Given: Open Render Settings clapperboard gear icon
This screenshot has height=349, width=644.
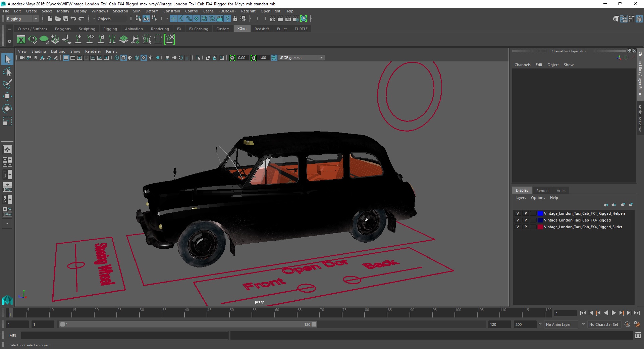Looking at the screenshot, I should click(x=296, y=19).
